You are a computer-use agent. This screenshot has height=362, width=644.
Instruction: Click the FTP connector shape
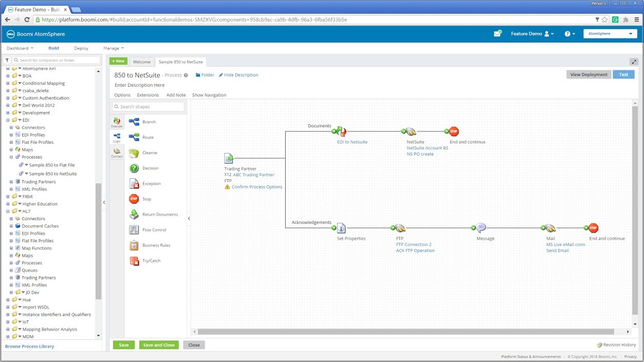(400, 228)
